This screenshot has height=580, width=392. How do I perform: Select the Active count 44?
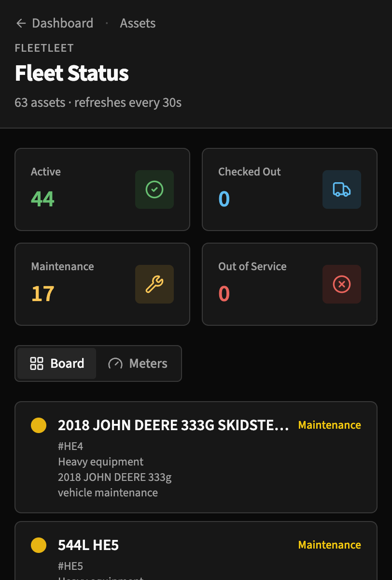coord(42,199)
